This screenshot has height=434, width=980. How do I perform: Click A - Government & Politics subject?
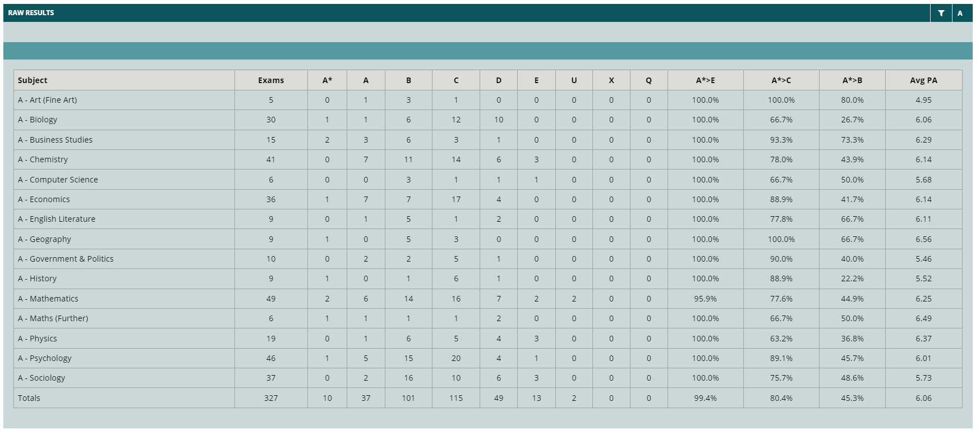pos(66,259)
